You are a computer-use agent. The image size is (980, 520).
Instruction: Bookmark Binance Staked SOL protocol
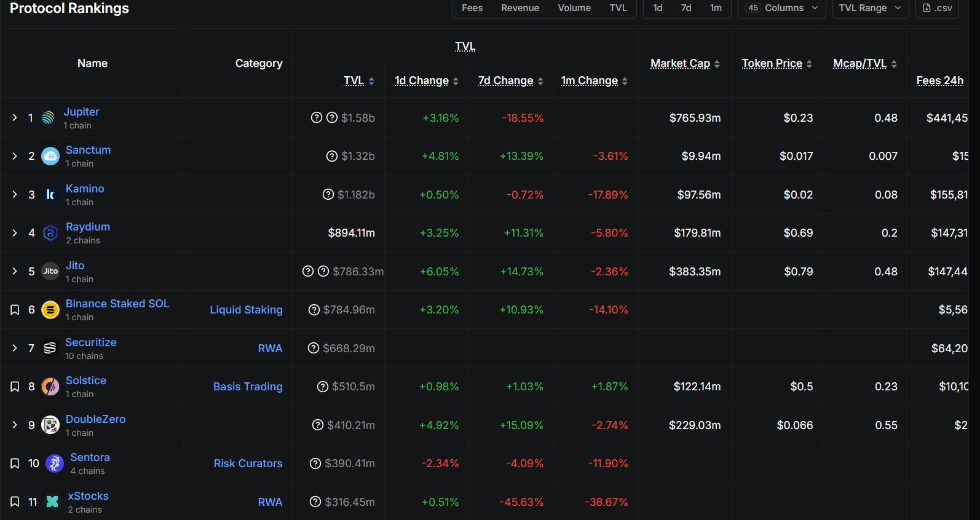[15, 310]
